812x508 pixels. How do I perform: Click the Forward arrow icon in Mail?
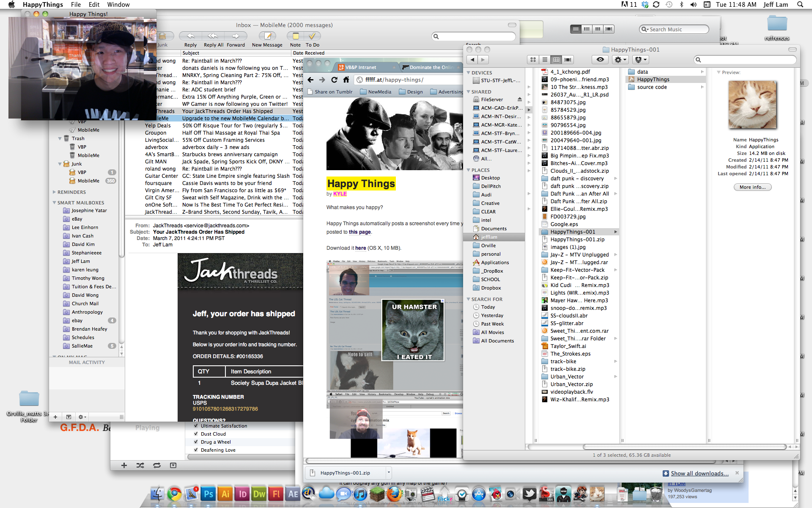(236, 36)
